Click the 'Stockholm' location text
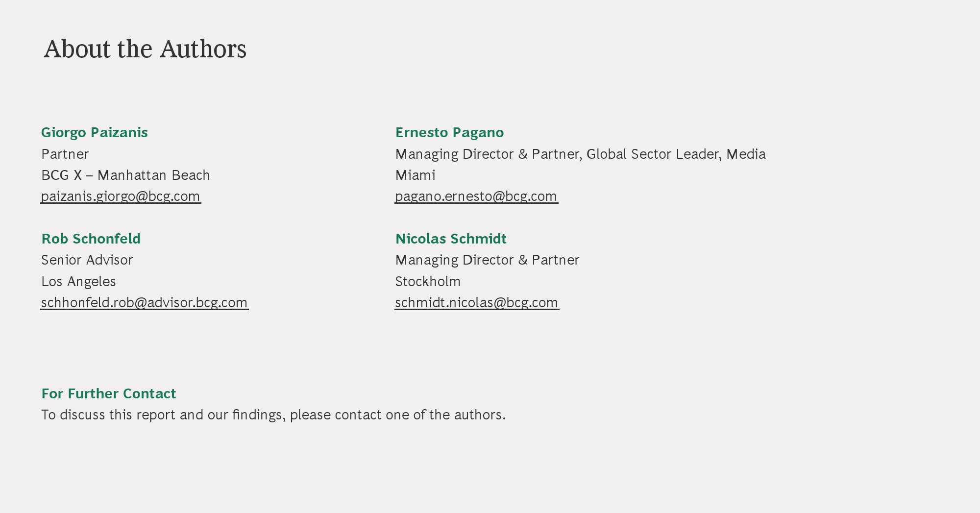 [428, 281]
